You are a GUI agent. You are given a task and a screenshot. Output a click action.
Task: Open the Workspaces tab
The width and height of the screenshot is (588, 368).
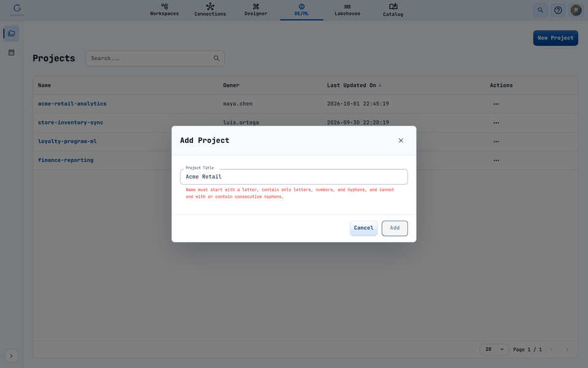pyautogui.click(x=164, y=10)
